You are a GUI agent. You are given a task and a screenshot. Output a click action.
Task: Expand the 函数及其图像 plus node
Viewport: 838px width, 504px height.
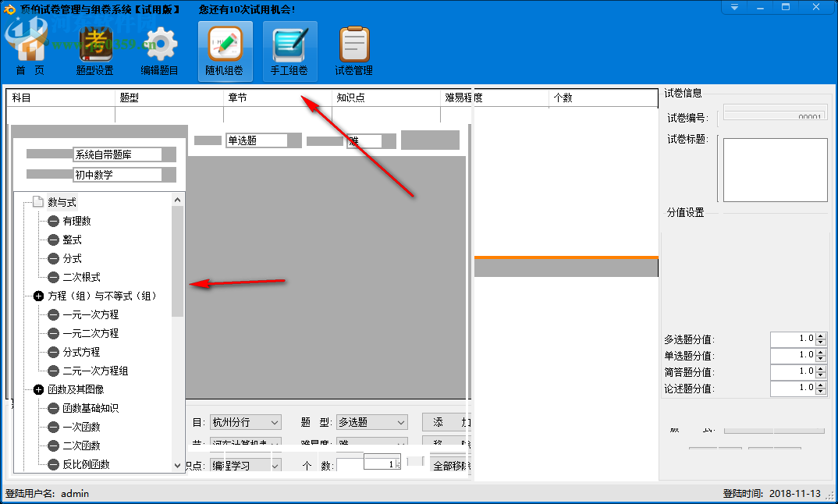[x=38, y=389]
